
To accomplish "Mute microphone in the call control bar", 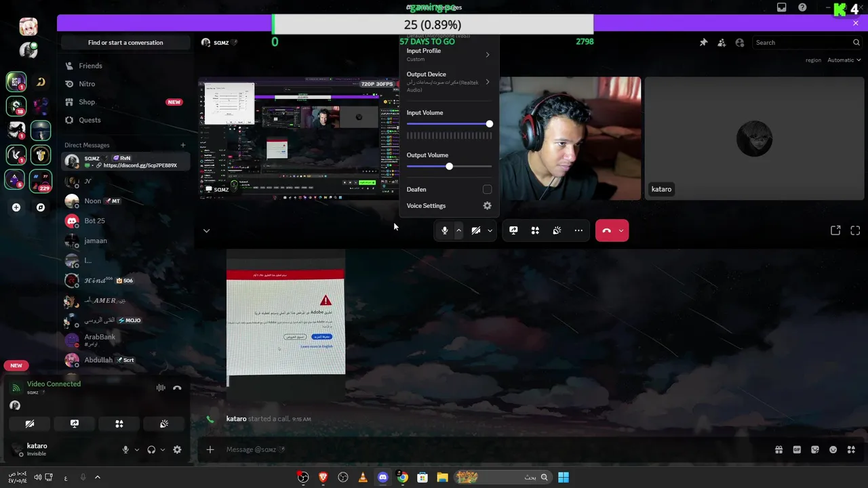I will (x=444, y=230).
